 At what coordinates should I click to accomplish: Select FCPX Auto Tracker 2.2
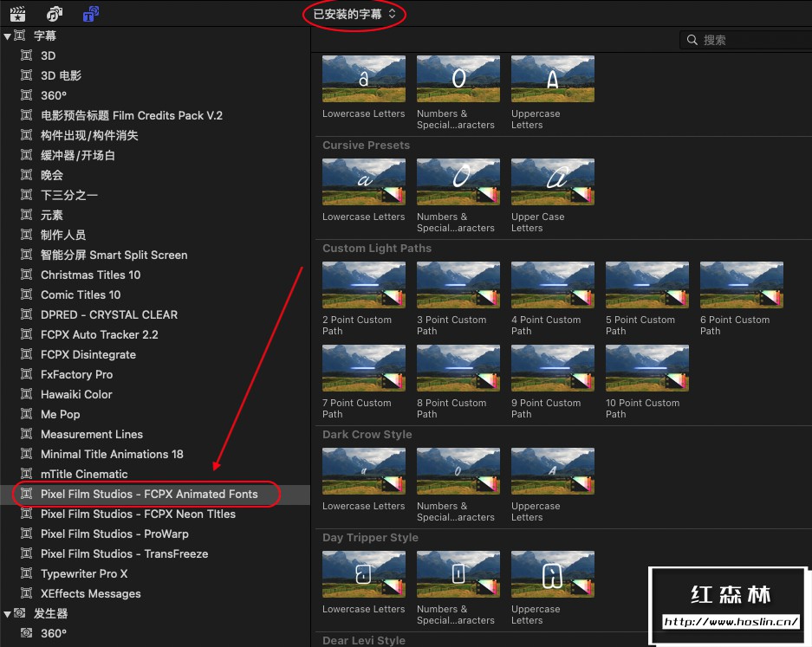[100, 334]
